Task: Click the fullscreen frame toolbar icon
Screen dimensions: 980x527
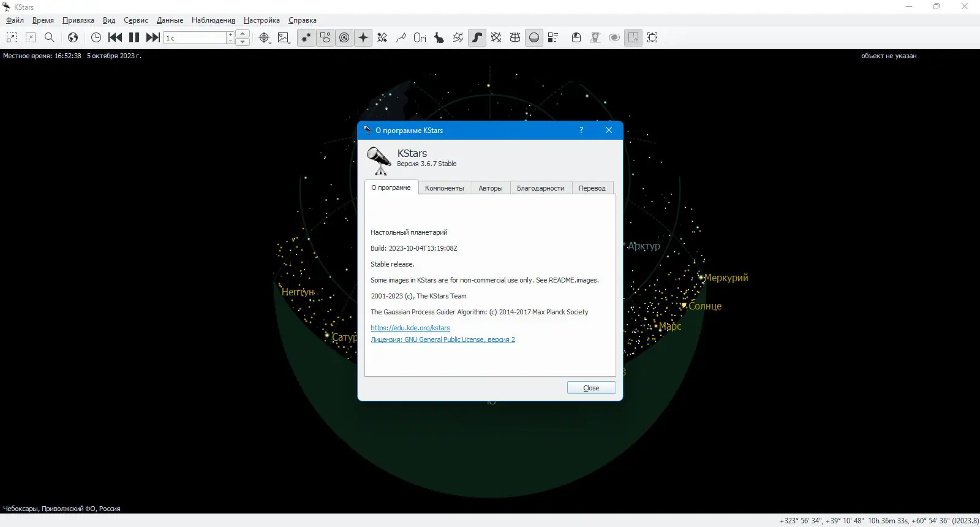Action: [652, 37]
